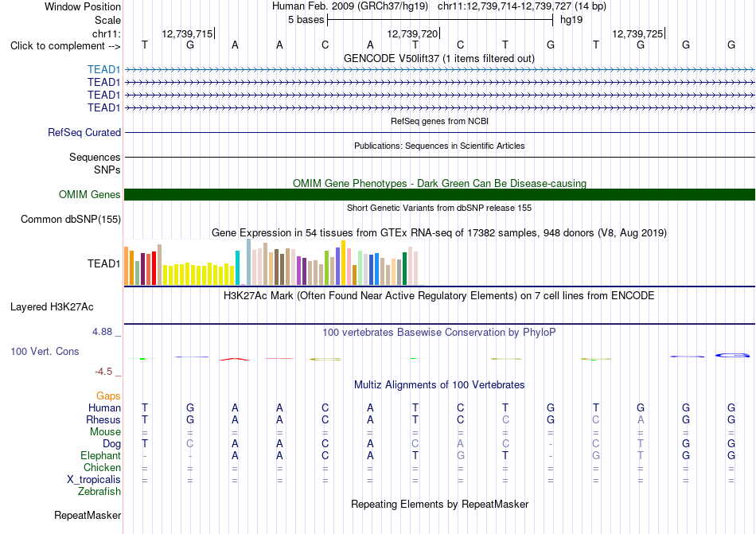Click the GENCODE V50lift37 track title

tap(439, 59)
